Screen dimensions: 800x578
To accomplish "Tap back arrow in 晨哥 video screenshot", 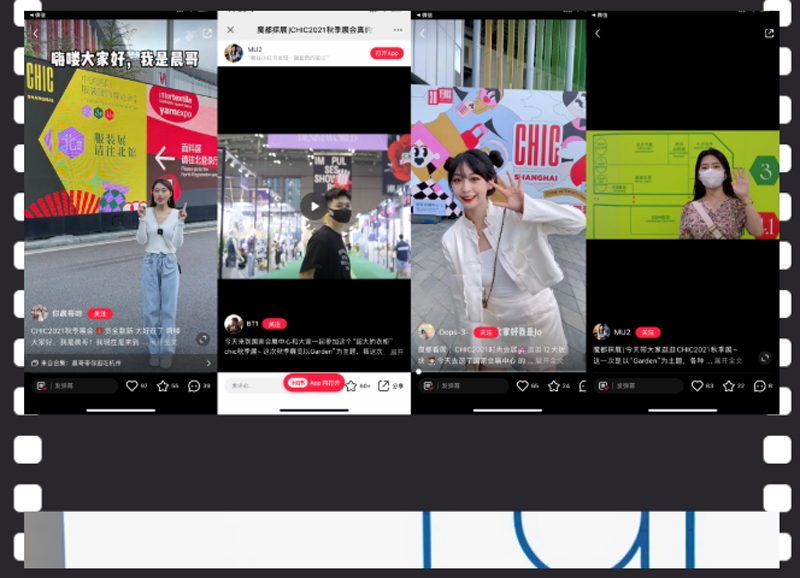I will [x=36, y=33].
